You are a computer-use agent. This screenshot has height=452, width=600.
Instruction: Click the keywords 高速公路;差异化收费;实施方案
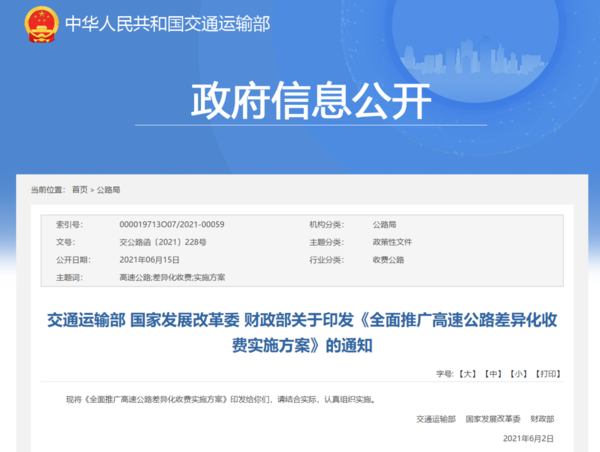[x=171, y=277]
